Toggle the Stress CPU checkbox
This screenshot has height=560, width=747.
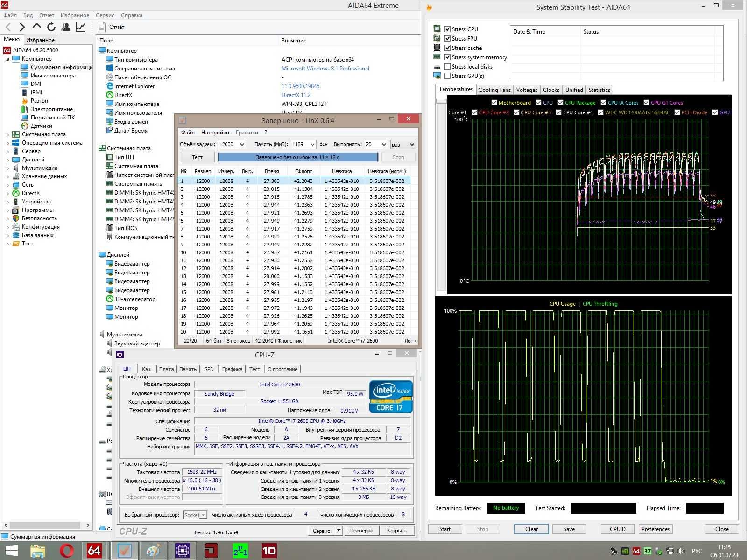(x=447, y=29)
